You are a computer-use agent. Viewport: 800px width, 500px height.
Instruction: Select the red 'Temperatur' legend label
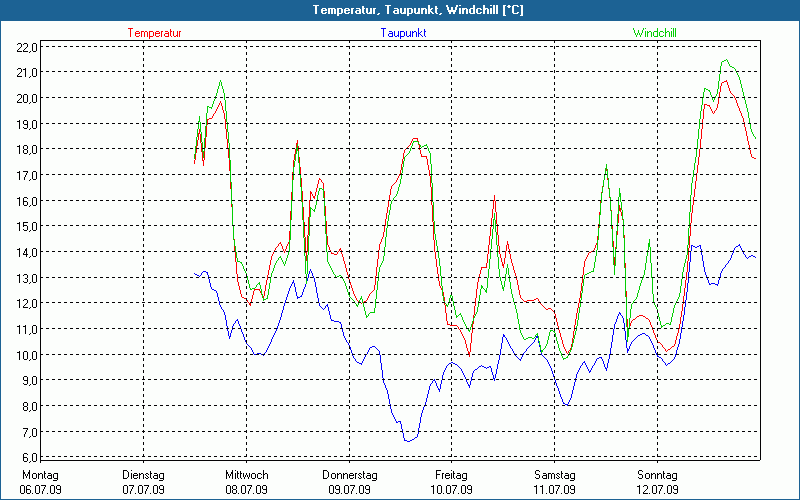[155, 33]
